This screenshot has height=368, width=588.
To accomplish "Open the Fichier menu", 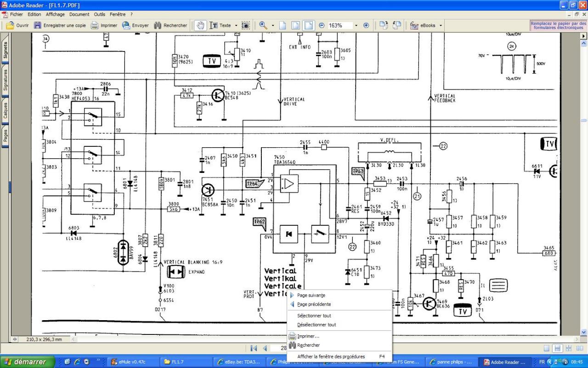I will click(x=17, y=14).
